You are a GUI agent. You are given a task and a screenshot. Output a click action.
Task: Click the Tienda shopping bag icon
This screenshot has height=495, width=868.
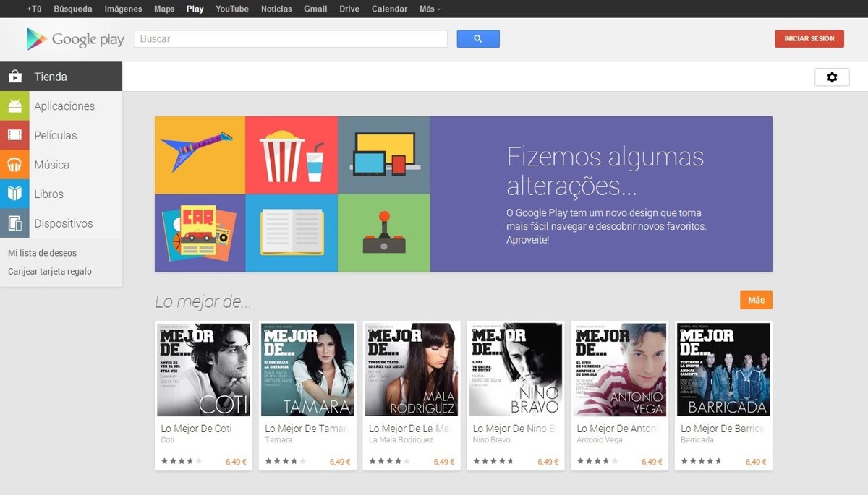click(14, 77)
